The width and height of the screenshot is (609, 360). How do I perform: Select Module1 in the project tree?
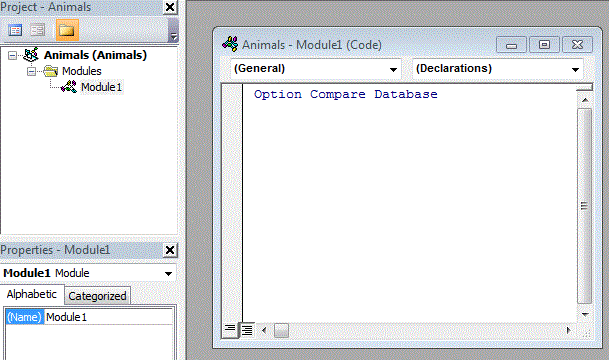[x=101, y=87]
